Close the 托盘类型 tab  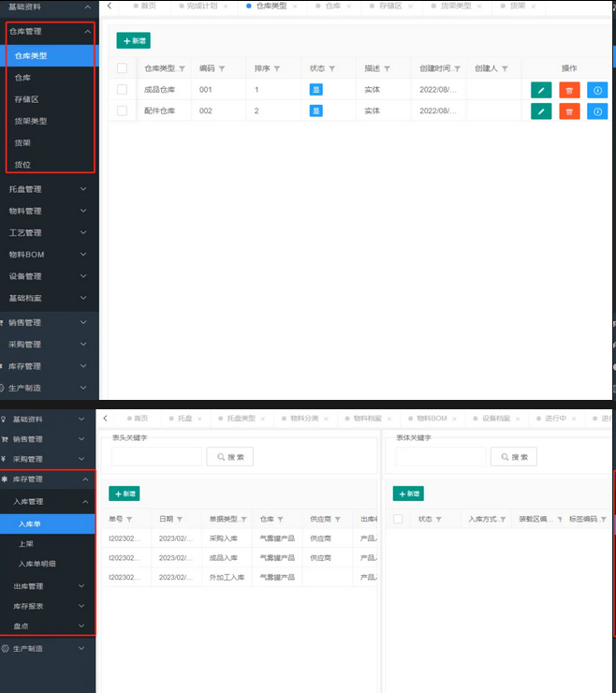263,419
